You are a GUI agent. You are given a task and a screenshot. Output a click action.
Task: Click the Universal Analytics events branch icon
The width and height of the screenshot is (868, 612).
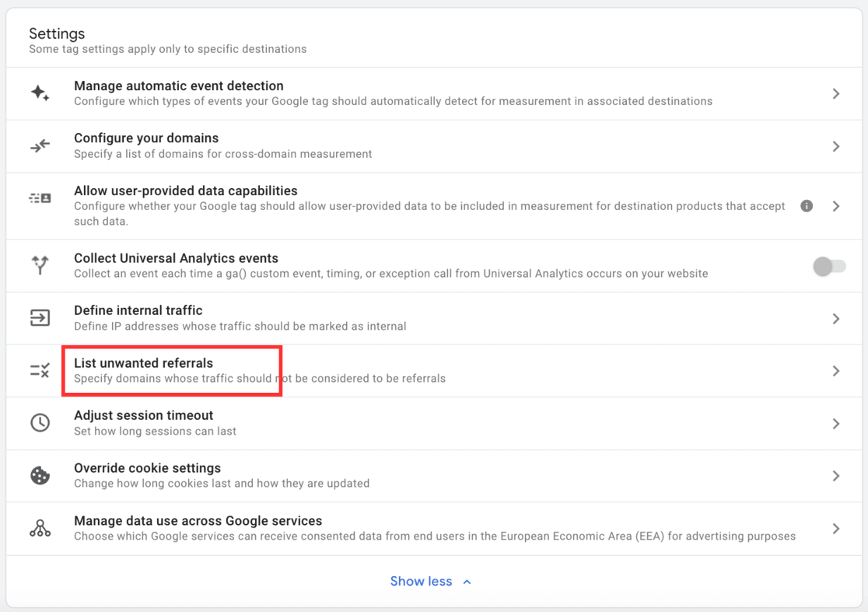click(x=40, y=265)
